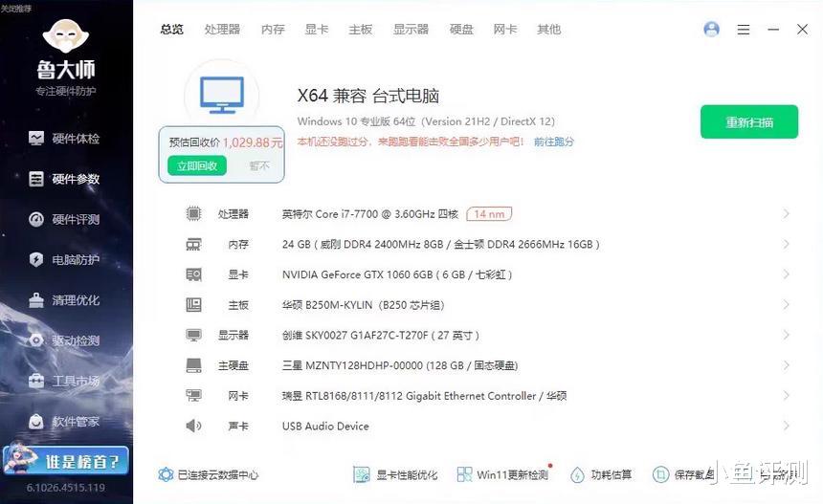The width and height of the screenshot is (823, 504).
Task: Click the 声卡 speaker icon
Action: (x=193, y=426)
